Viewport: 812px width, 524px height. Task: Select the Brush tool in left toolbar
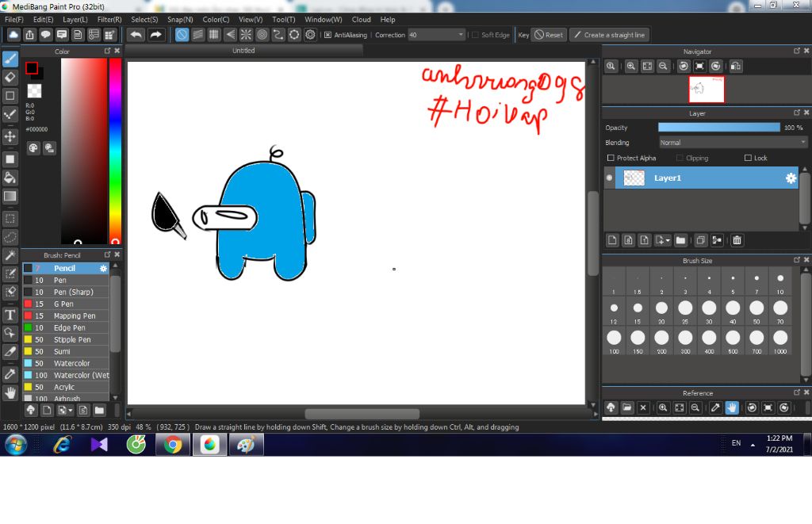point(10,59)
